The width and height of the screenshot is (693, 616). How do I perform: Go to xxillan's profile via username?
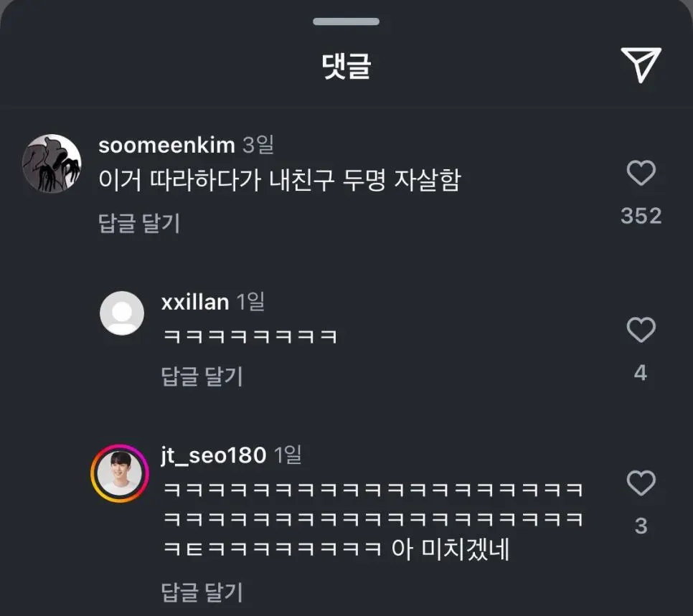tap(195, 302)
